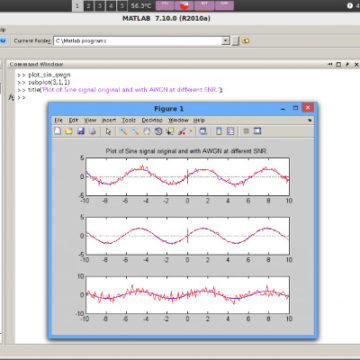Enable the Rotate 3D tool
Image resolution: width=360 pixels, height=360 pixels.
click(158, 131)
